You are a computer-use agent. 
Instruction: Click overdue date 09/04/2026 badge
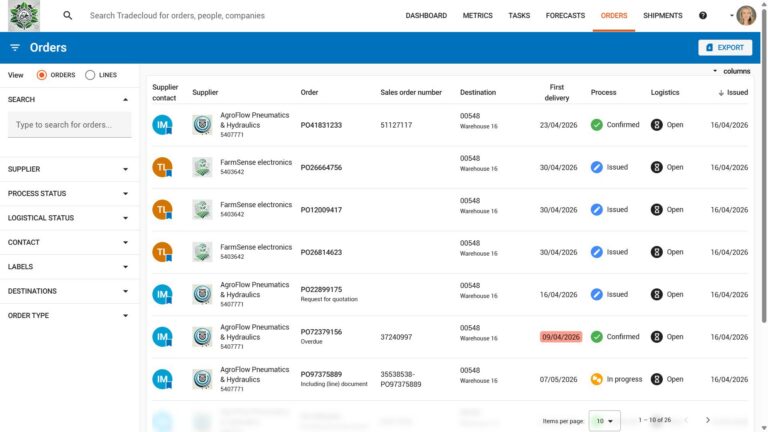click(x=561, y=337)
